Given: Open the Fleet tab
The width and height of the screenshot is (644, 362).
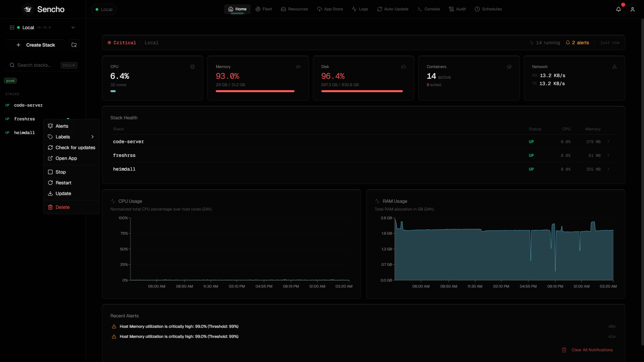Looking at the screenshot, I should pyautogui.click(x=264, y=9).
